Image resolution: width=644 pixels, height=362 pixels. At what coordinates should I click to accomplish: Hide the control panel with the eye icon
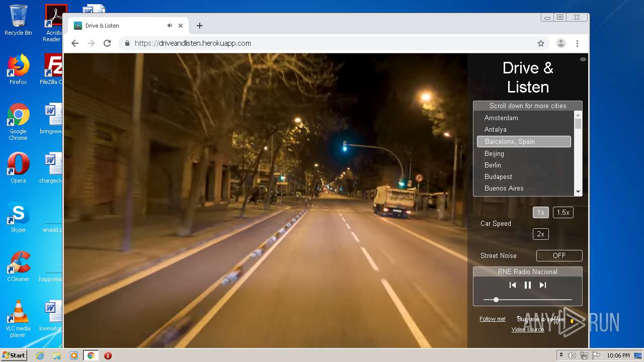click(x=583, y=59)
